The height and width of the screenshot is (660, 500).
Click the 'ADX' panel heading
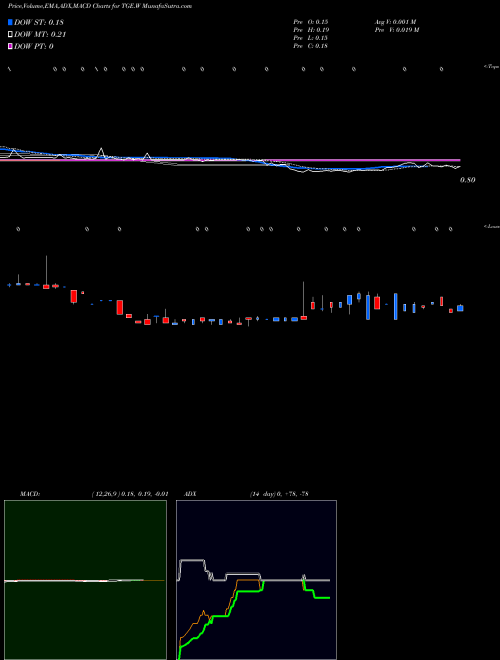point(190,494)
